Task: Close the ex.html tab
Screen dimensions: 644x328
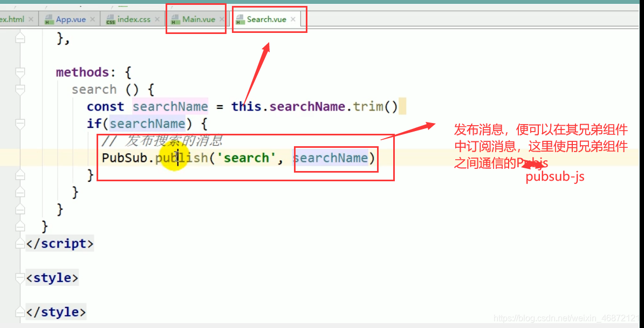Action: (31, 19)
